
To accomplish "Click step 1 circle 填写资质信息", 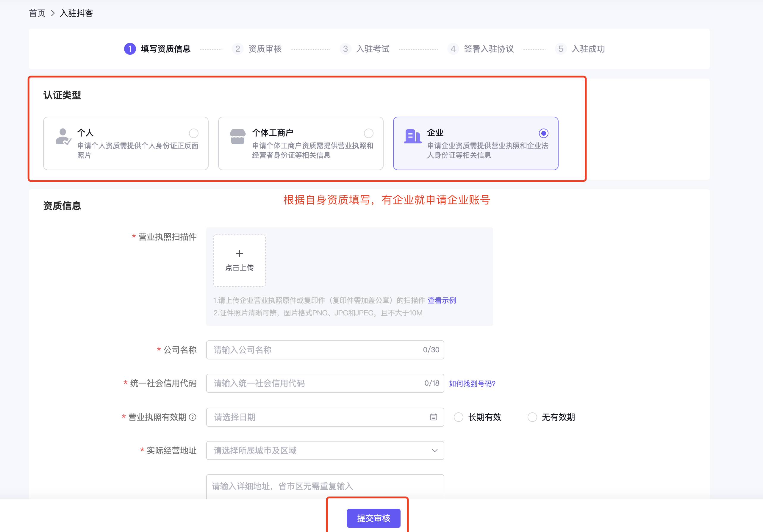I will (130, 49).
